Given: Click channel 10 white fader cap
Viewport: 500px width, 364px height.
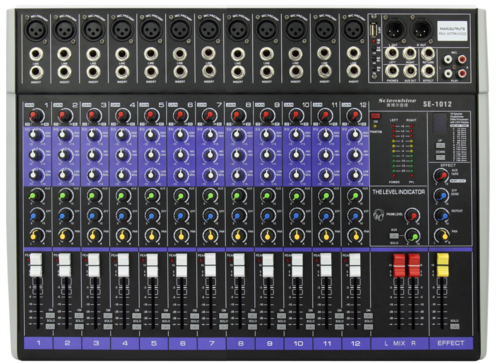Looking at the screenshot, I should [x=297, y=266].
